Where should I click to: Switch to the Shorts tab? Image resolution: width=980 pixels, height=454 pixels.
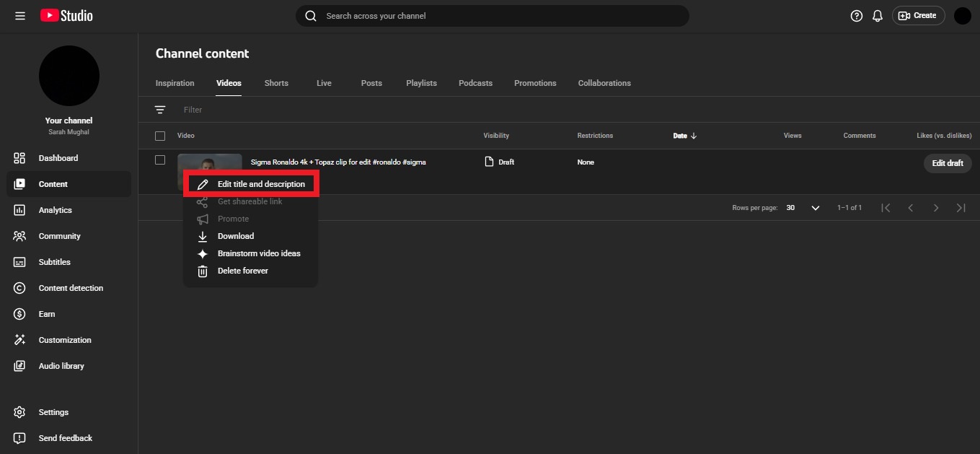[x=275, y=82]
